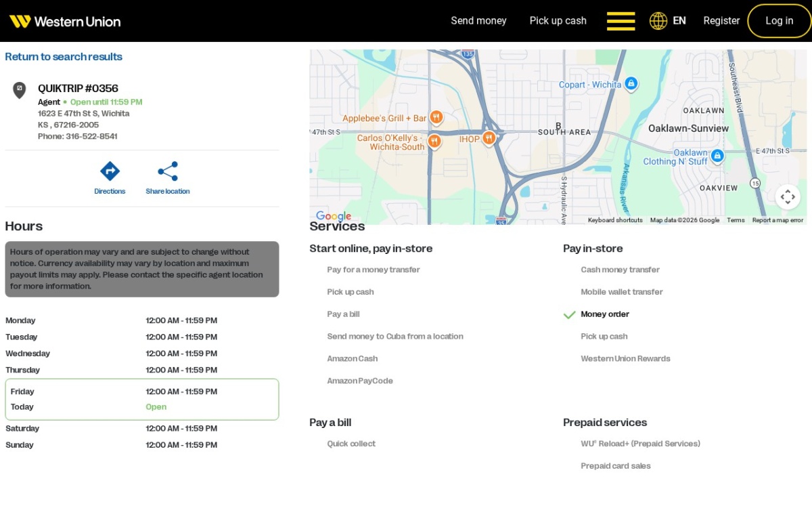This screenshot has width=812, height=508.
Task: Open the EN language selector
Action: (x=679, y=21)
